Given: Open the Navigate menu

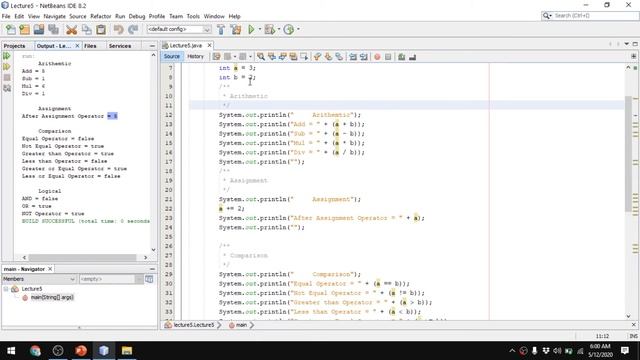Looking at the screenshot, I should pos(55,16).
